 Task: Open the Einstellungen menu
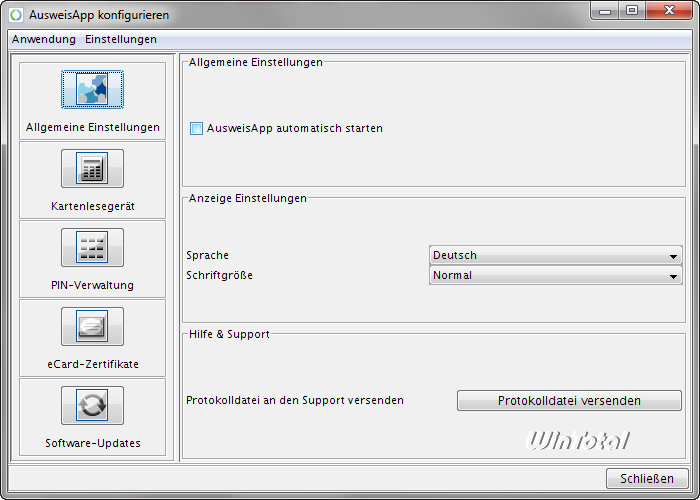(121, 39)
